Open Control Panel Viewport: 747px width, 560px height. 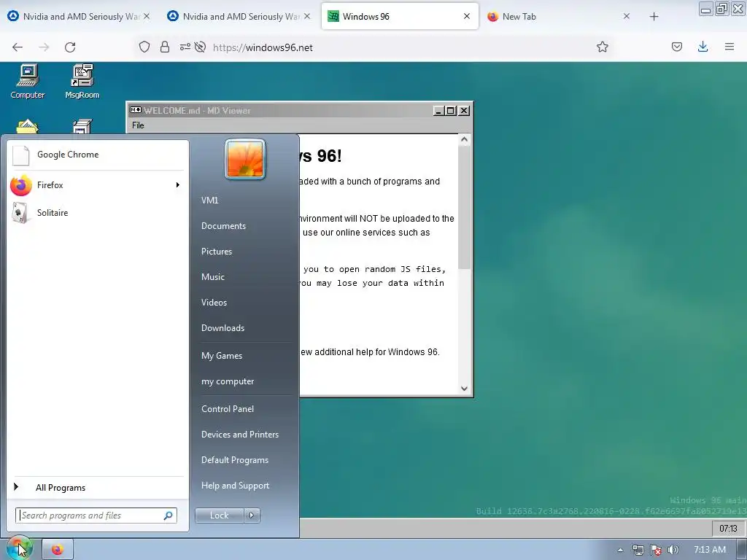(x=228, y=409)
